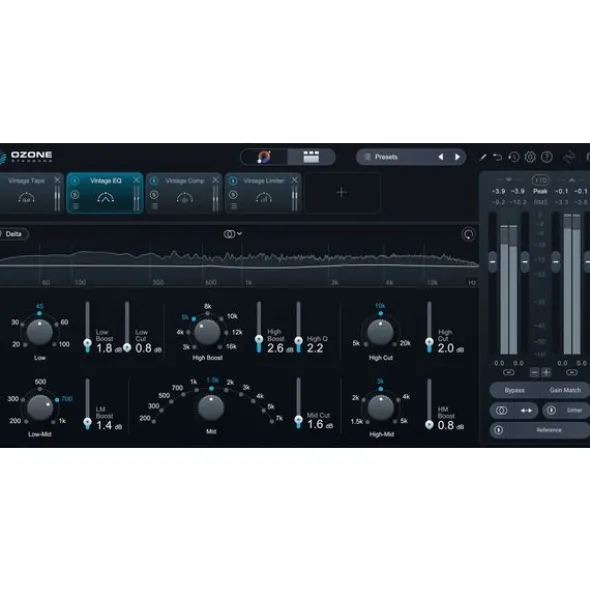Remove the Vintage Tape module
590x591 pixels.
click(x=57, y=180)
